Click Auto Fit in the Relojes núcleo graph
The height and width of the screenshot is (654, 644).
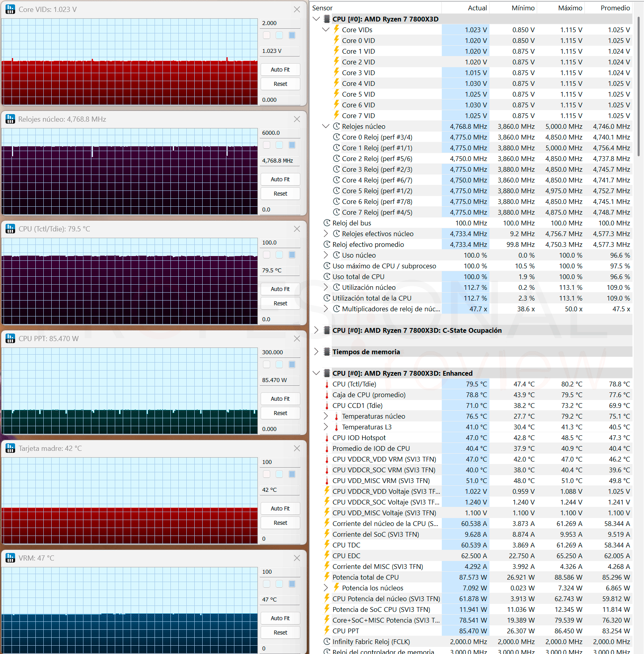point(280,179)
